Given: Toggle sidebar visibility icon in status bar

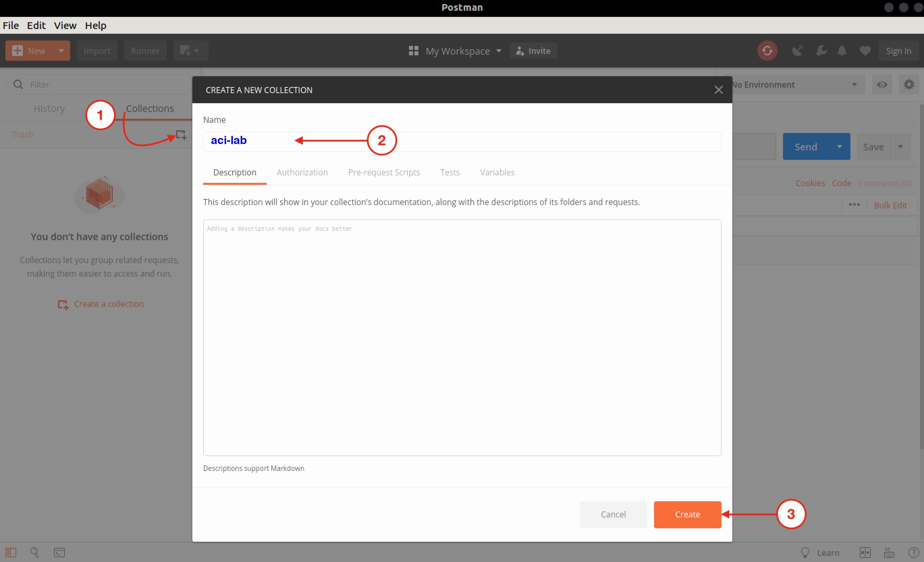Looking at the screenshot, I should (x=10, y=552).
